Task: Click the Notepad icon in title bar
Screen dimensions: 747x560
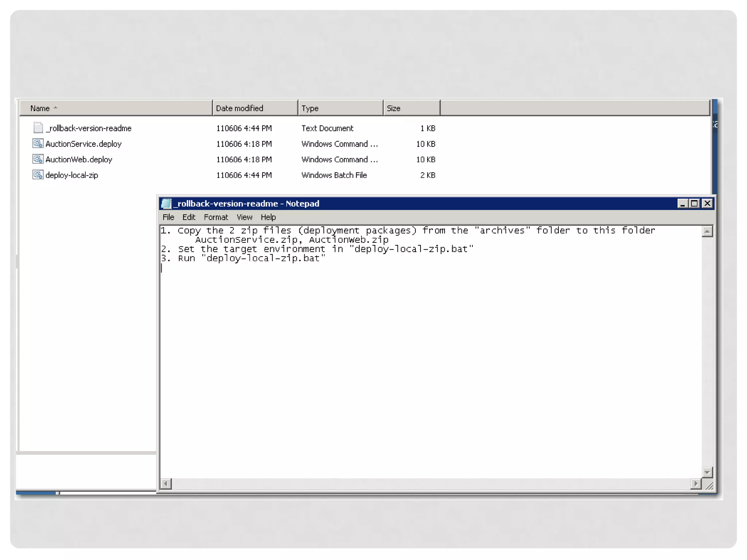Action: (x=166, y=203)
